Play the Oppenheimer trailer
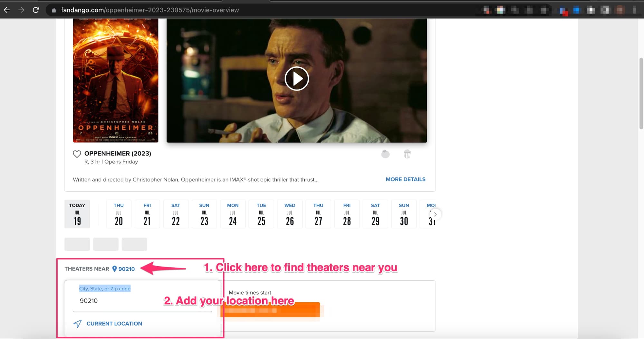The width and height of the screenshot is (644, 339). tap(296, 78)
